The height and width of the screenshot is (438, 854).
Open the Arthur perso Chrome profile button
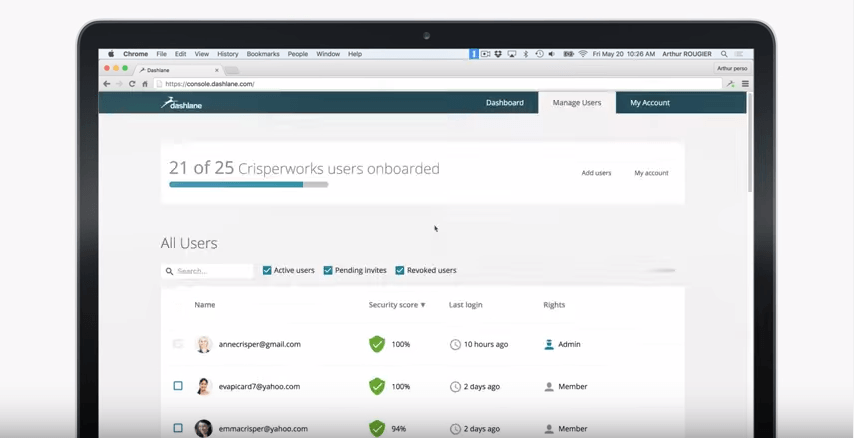tap(732, 69)
